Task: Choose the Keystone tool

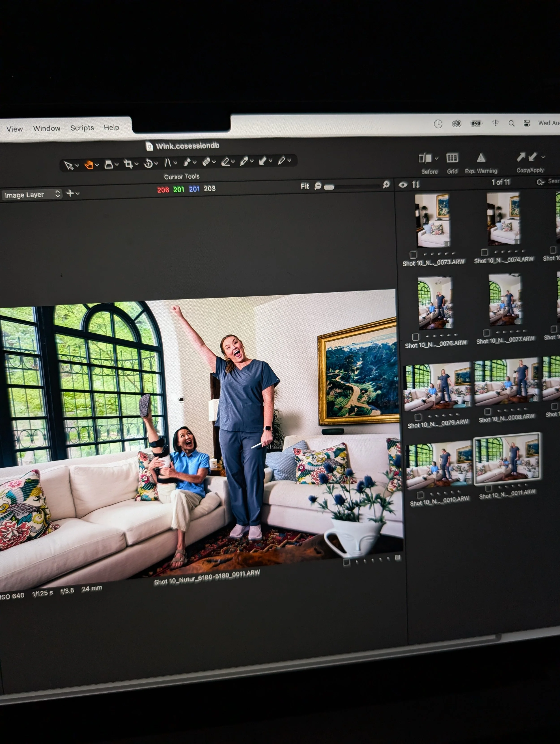Action: click(x=168, y=163)
